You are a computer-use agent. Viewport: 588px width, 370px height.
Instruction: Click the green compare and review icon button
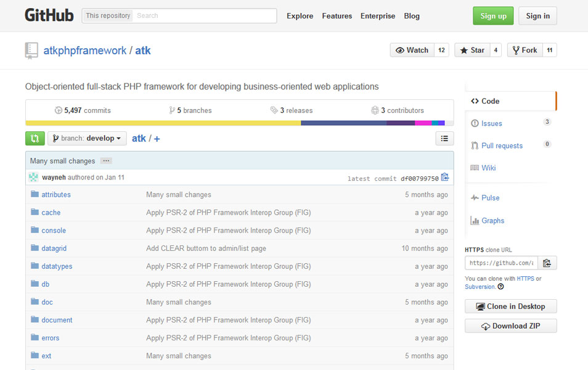pos(35,139)
